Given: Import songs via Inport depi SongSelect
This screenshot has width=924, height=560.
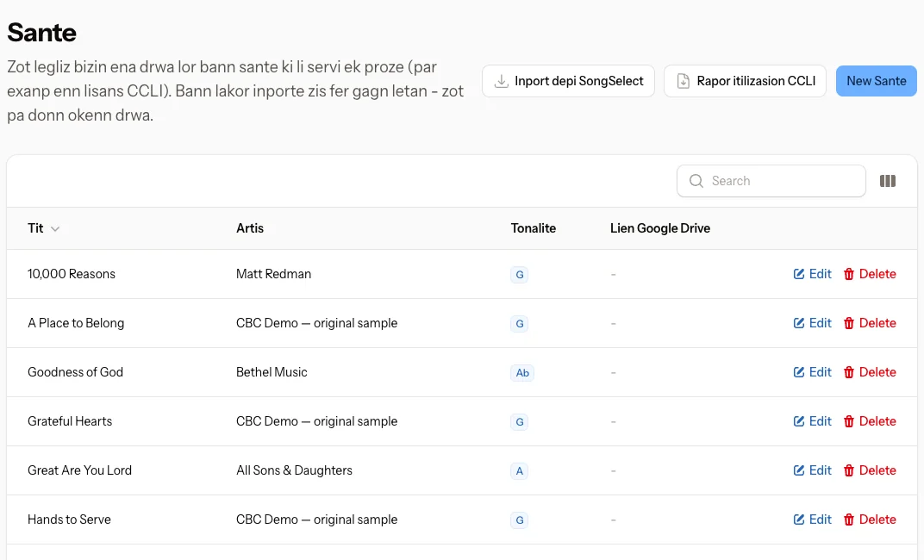Looking at the screenshot, I should coord(568,81).
